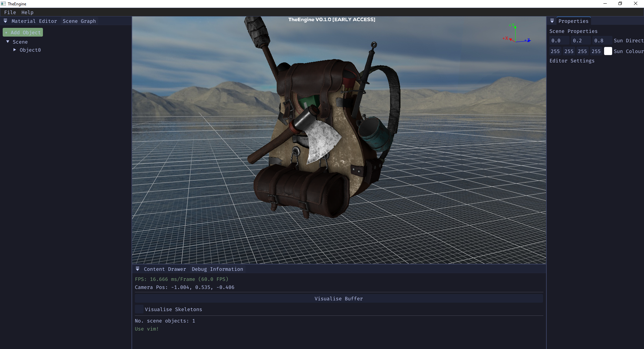Click the 'No. scene objects: 1' text
This screenshot has height=349, width=644.
tap(165, 321)
